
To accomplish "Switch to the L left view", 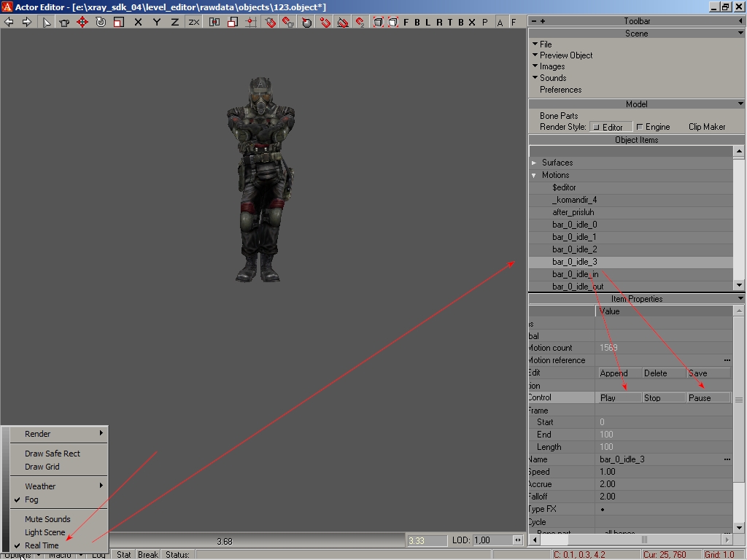I will click(427, 22).
